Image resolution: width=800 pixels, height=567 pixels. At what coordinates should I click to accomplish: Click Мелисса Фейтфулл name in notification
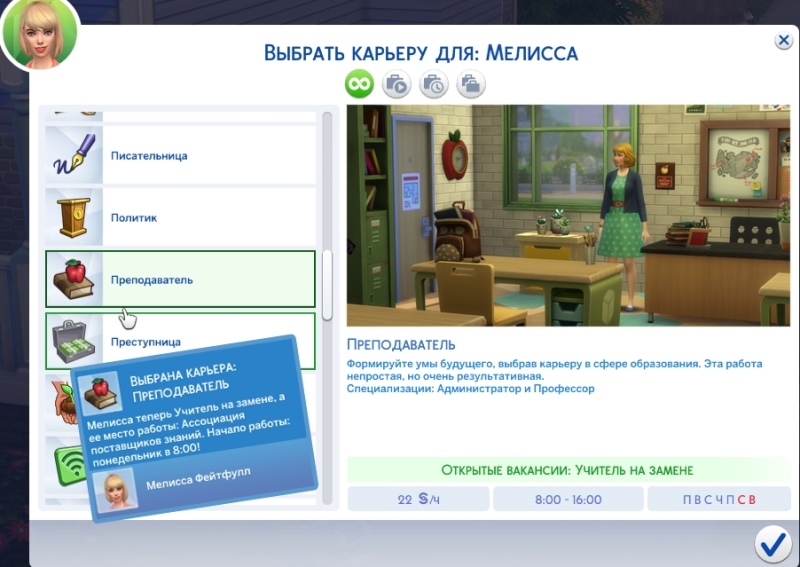(x=198, y=479)
